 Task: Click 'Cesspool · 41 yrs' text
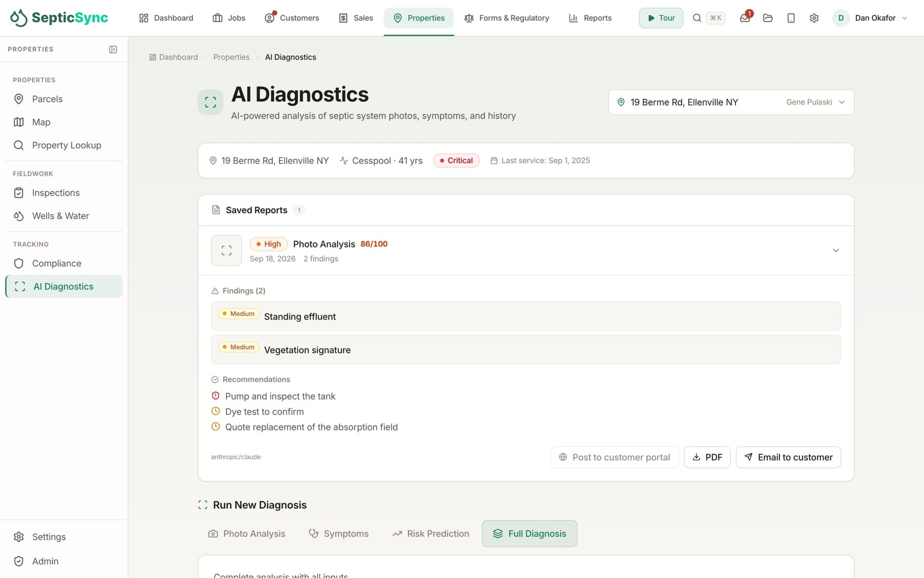[x=388, y=161]
